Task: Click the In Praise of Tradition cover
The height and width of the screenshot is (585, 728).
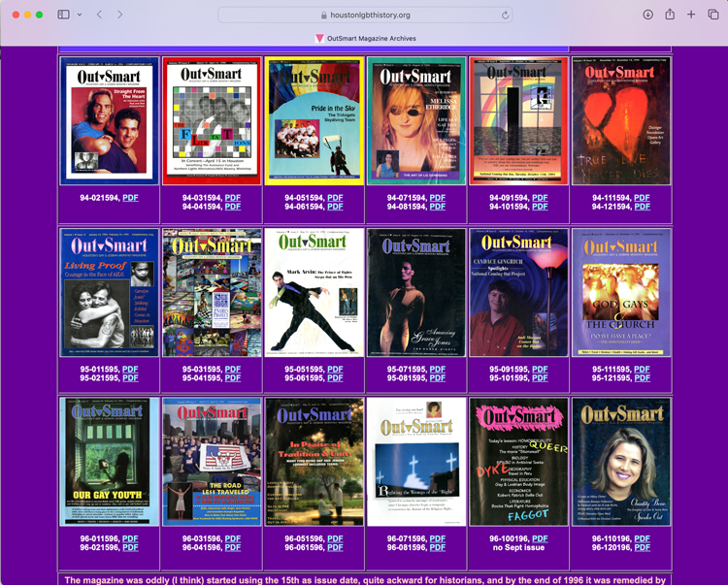Action: click(314, 462)
